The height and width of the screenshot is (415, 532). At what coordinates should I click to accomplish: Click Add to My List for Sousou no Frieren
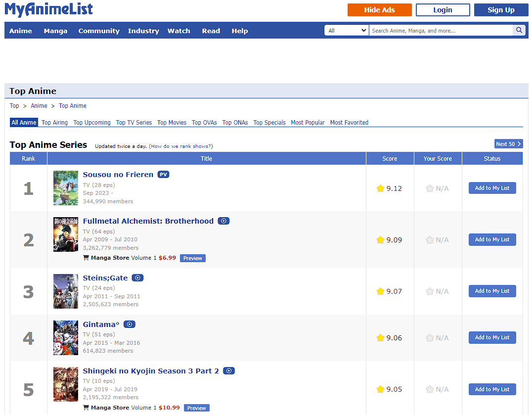[x=492, y=188]
